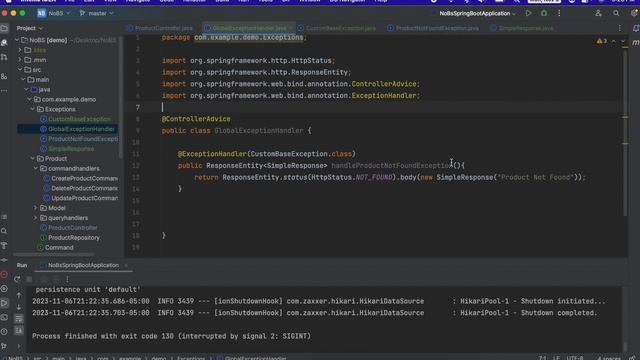The image size is (640, 360).
Task: Open the Pull Requests tool window
Action: (x=4, y=57)
